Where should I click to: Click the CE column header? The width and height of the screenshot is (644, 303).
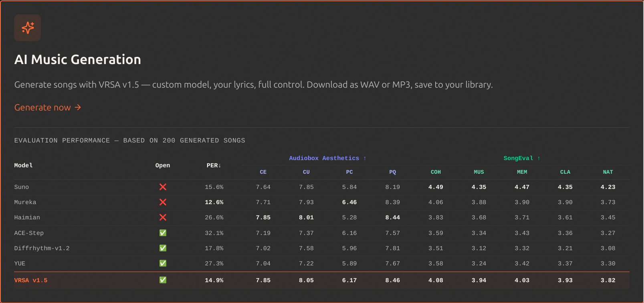[x=263, y=172]
